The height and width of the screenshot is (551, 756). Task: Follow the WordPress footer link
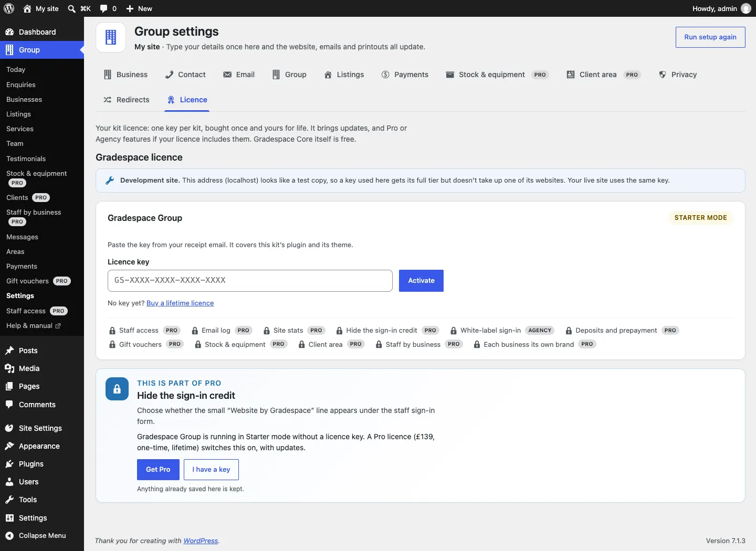coord(201,541)
